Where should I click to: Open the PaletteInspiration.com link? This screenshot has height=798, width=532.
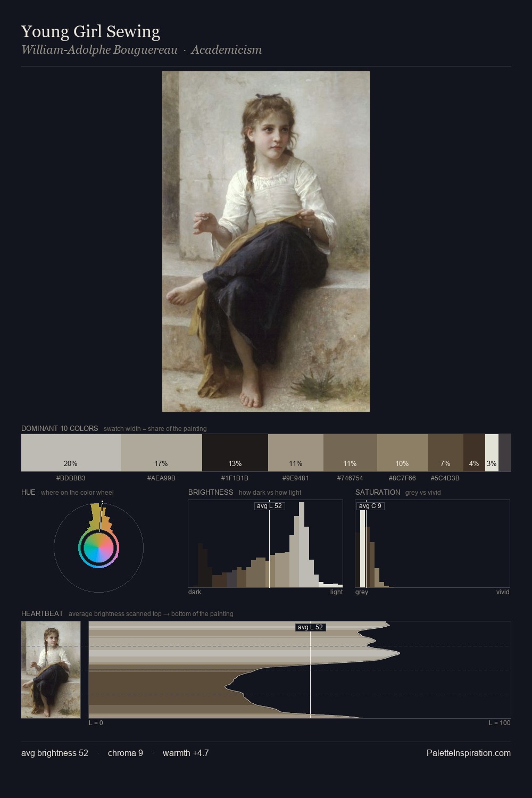(469, 753)
